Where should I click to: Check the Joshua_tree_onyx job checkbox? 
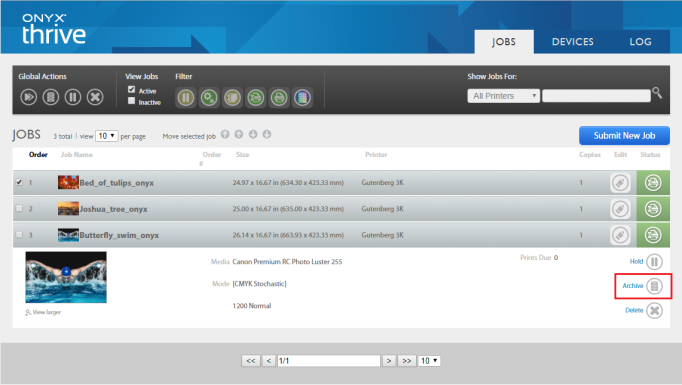[x=19, y=208]
